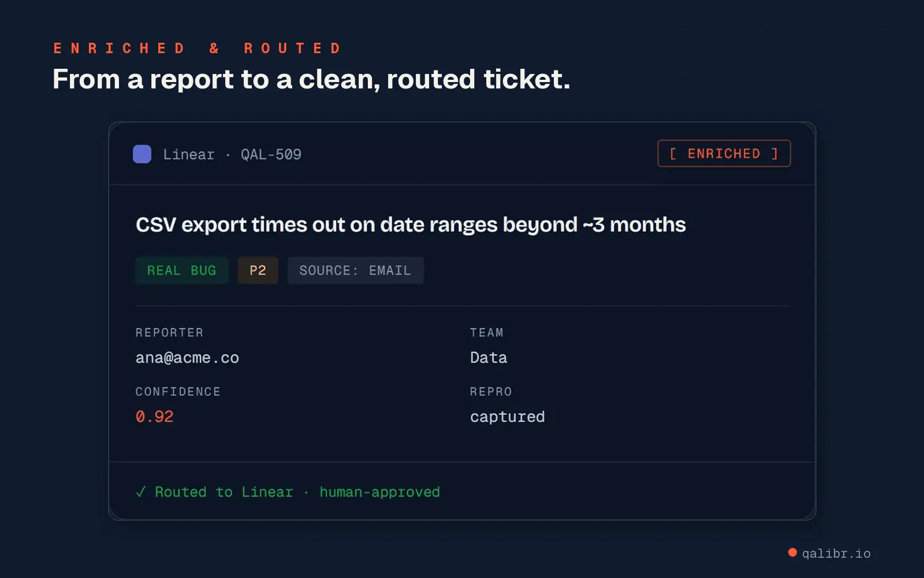Click the purple Linear app icon
This screenshot has height=578, width=924.
(142, 154)
